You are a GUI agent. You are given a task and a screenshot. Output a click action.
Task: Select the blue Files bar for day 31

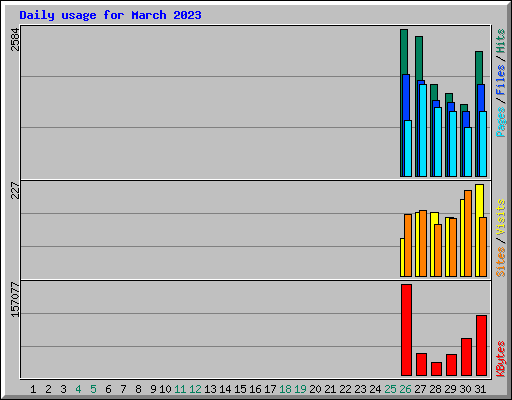click(481, 98)
